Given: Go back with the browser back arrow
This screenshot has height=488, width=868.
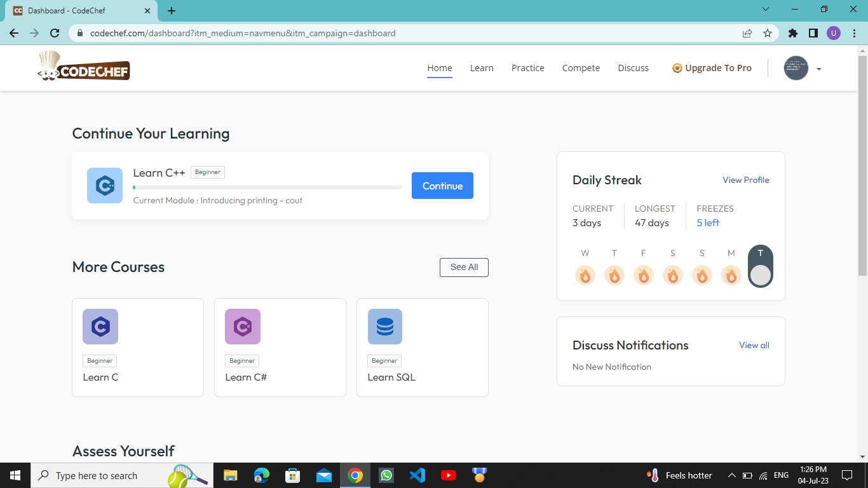Looking at the screenshot, I should 14,33.
